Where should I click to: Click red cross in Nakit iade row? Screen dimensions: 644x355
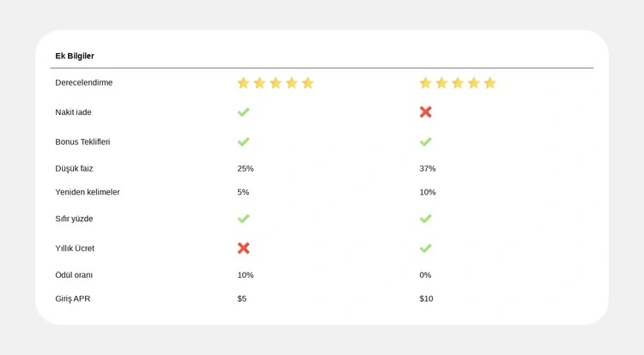pyautogui.click(x=426, y=112)
